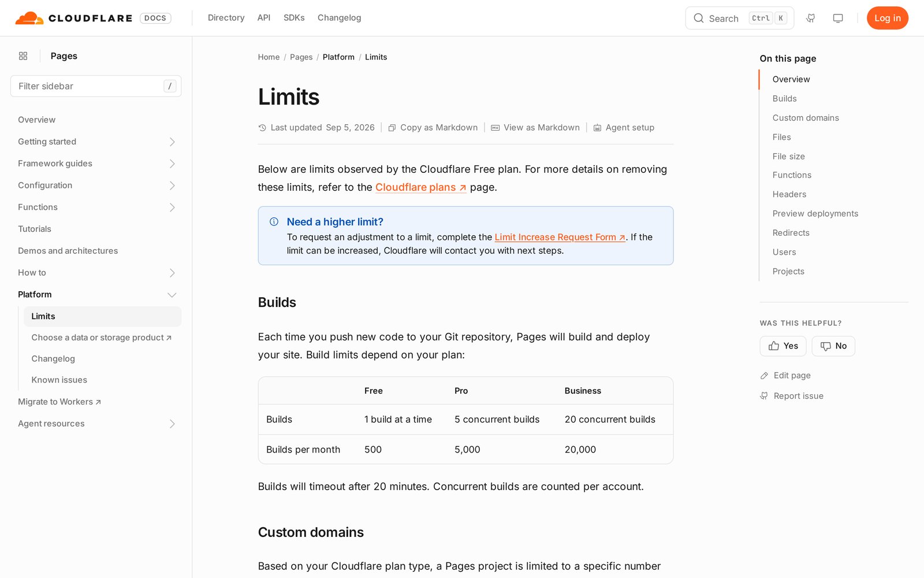
Task: Open the Cloudflare plans link
Action: 421,187
